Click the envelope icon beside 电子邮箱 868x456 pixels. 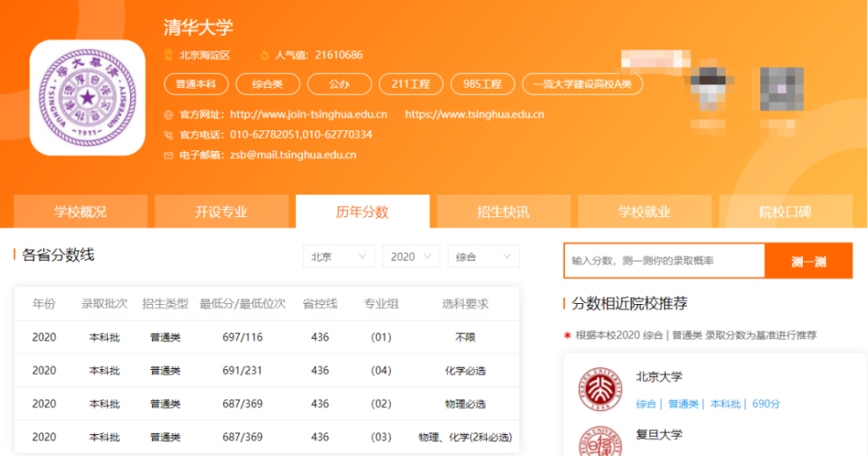169,155
